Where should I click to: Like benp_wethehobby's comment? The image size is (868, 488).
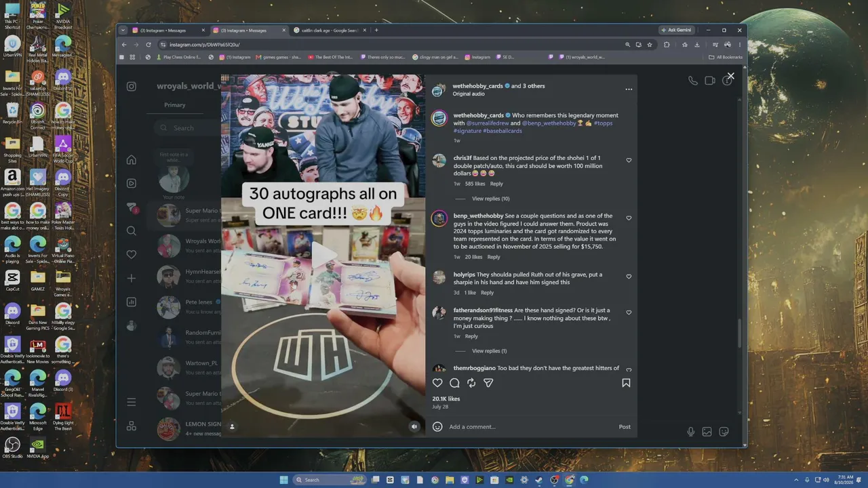pyautogui.click(x=629, y=218)
